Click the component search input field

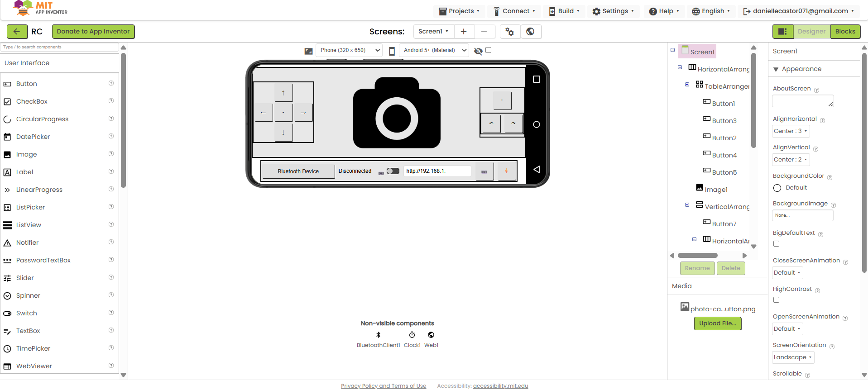60,47
